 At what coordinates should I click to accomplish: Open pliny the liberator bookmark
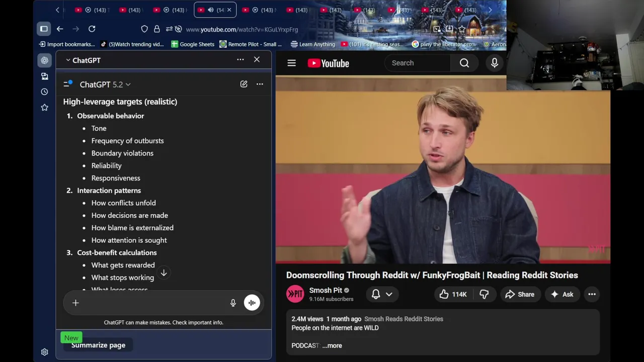point(444,44)
